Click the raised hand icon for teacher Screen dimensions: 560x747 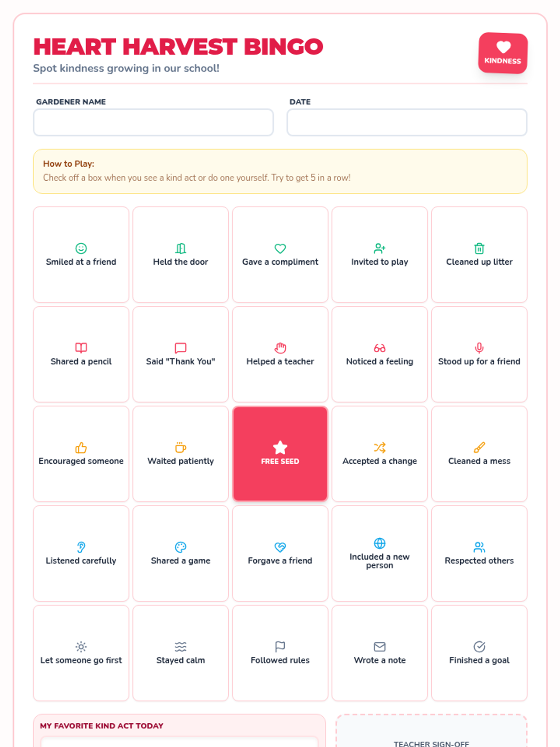coord(280,348)
